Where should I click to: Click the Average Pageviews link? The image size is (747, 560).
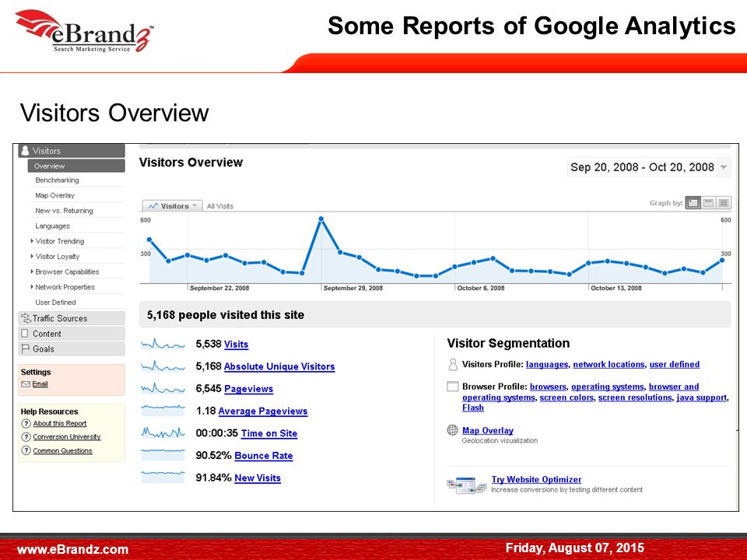tap(262, 411)
